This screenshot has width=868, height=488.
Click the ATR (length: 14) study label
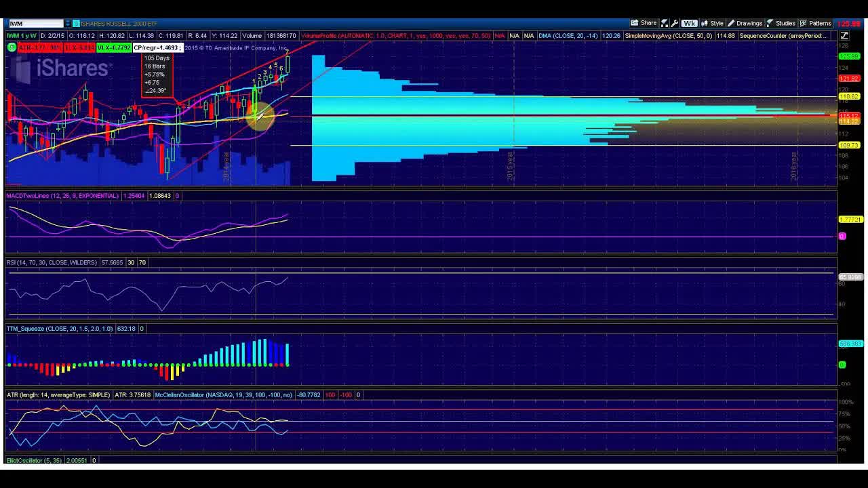click(58, 394)
